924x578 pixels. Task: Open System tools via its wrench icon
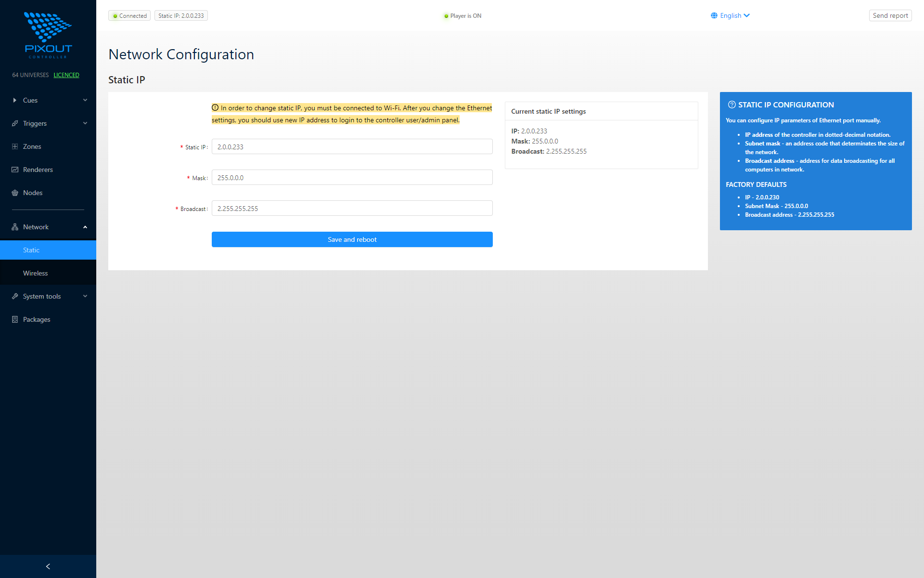15,296
